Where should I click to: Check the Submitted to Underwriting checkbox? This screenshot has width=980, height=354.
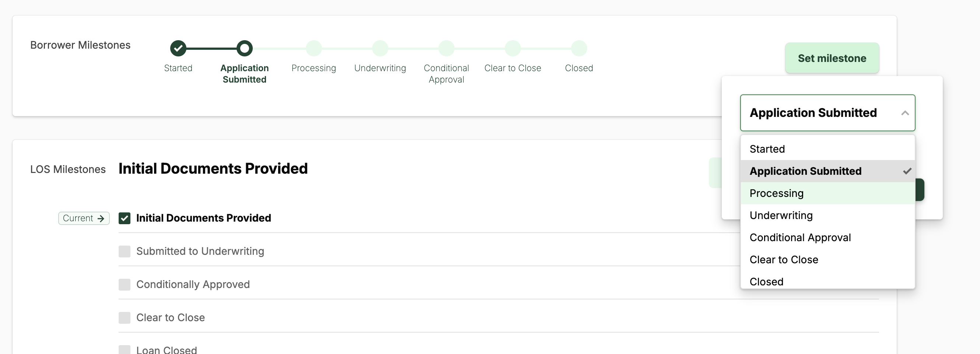point(125,251)
